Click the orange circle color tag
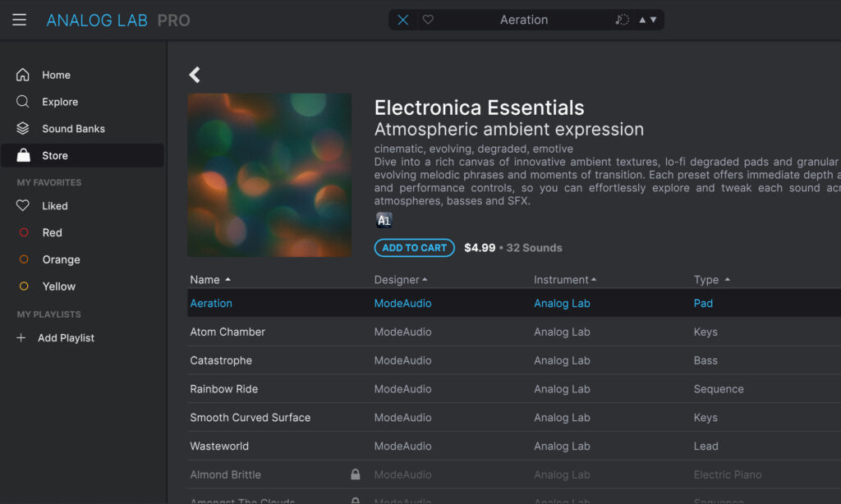841x504 pixels. click(24, 259)
